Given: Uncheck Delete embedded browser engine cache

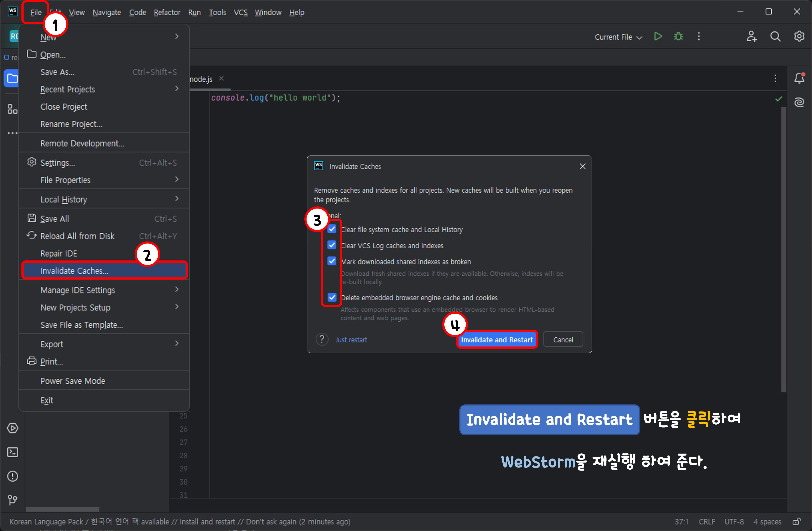Looking at the screenshot, I should tap(332, 297).
